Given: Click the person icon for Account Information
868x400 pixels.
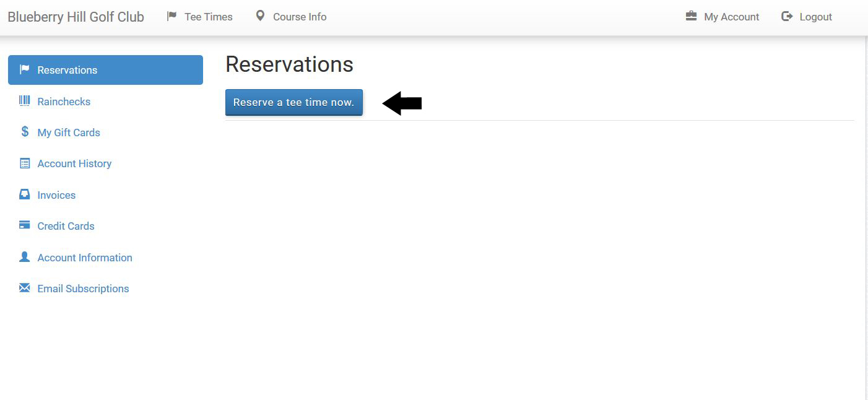Looking at the screenshot, I should (x=25, y=256).
